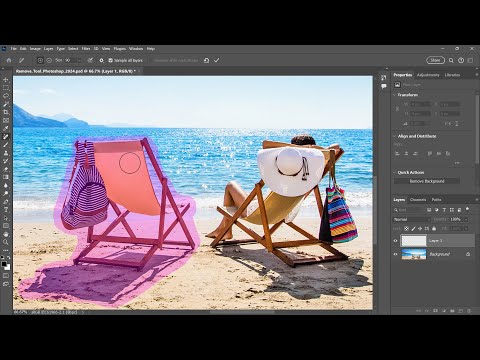Image resolution: width=480 pixels, height=360 pixels.
Task: Select the Rectangular Marquee tool
Action: click(x=6, y=88)
